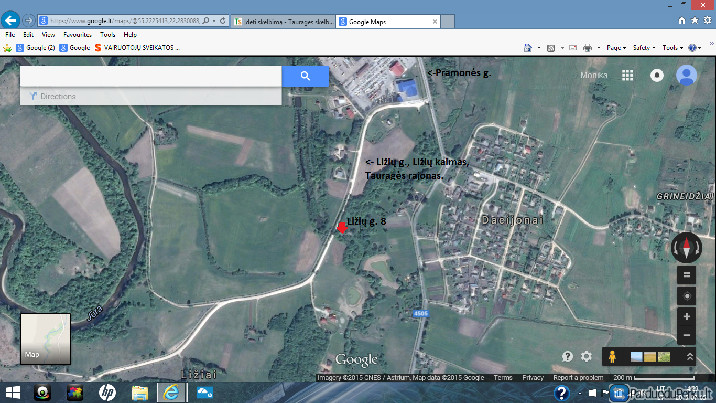Click the Maps help question icon
716x403 pixels.
567,356
